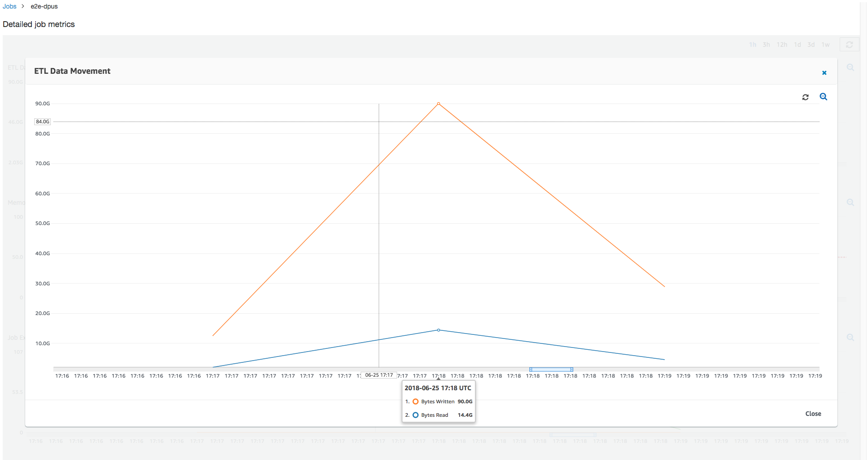Image resolution: width=868 pixels, height=460 pixels.
Task: Pick the 3d time range
Action: coord(811,45)
